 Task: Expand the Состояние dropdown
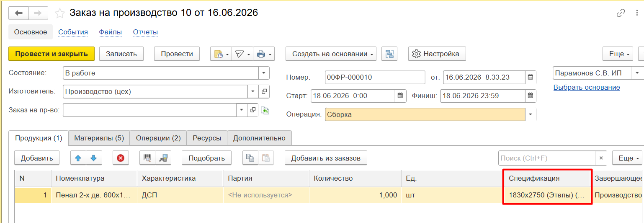pos(264,73)
